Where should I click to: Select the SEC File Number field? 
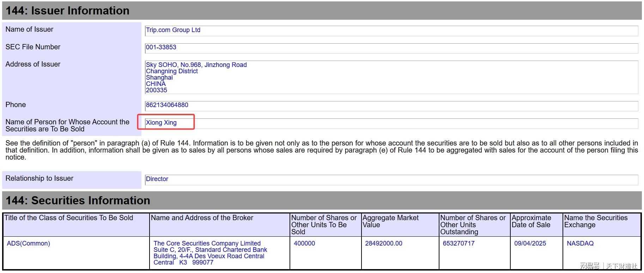click(x=391, y=48)
